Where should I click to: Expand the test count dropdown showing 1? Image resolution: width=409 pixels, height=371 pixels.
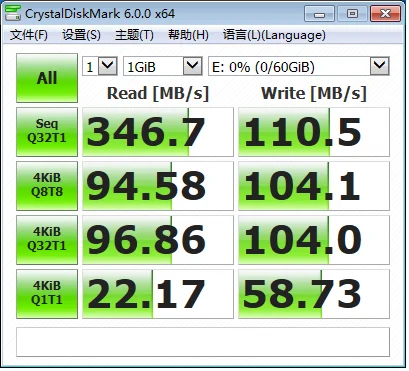100,66
